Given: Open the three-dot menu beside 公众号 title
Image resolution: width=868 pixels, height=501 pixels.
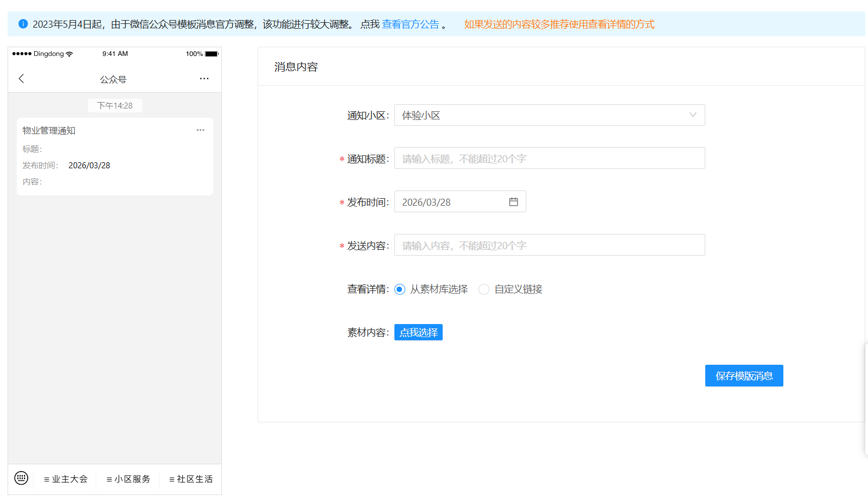Looking at the screenshot, I should click(x=204, y=79).
